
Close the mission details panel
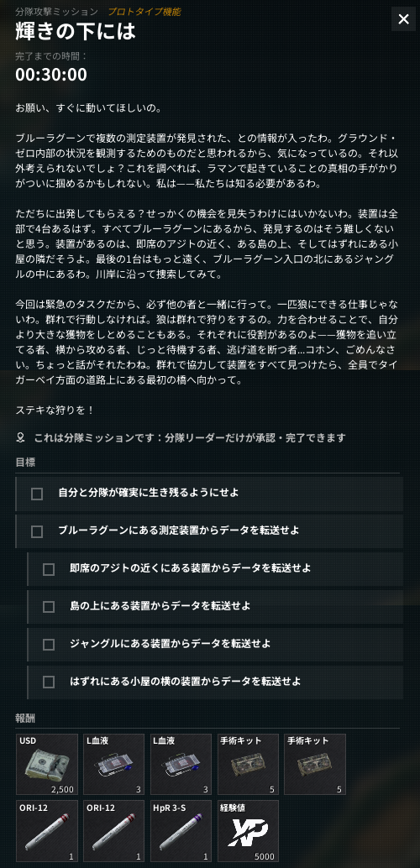pyautogui.click(x=403, y=19)
